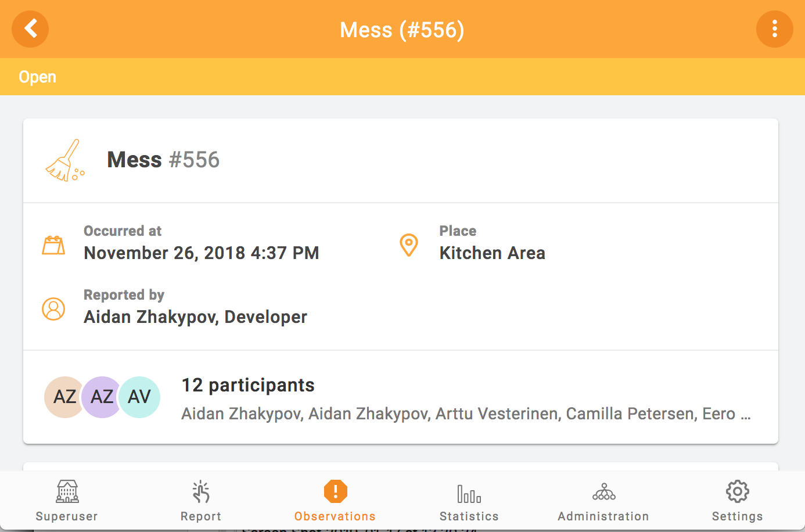Select the first AZ participant avatar
The image size is (805, 532).
point(64,397)
